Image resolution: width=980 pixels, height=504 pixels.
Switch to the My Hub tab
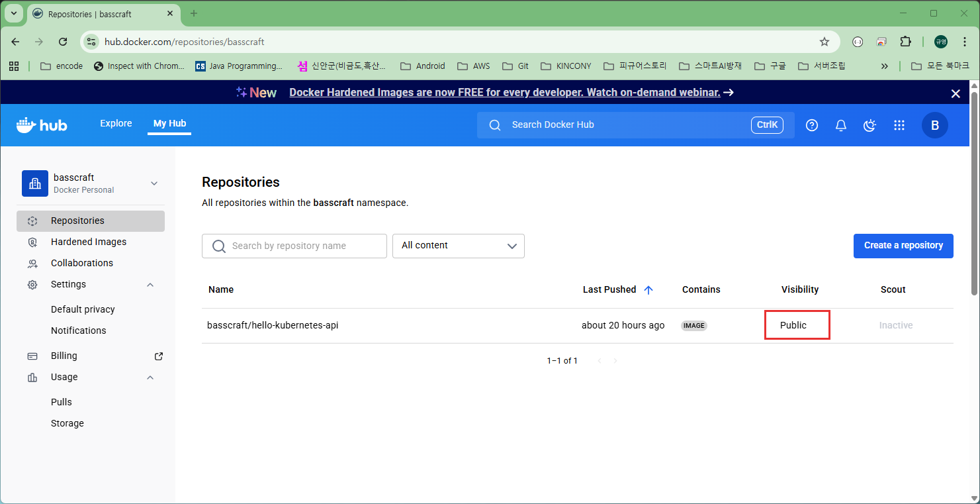[169, 124]
